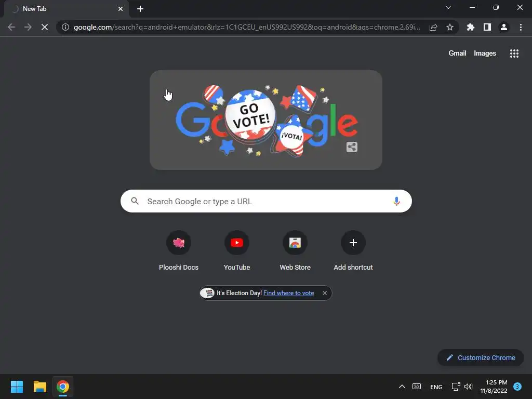The width and height of the screenshot is (532, 399).
Task: Select the address bar URL
Action: point(247,27)
